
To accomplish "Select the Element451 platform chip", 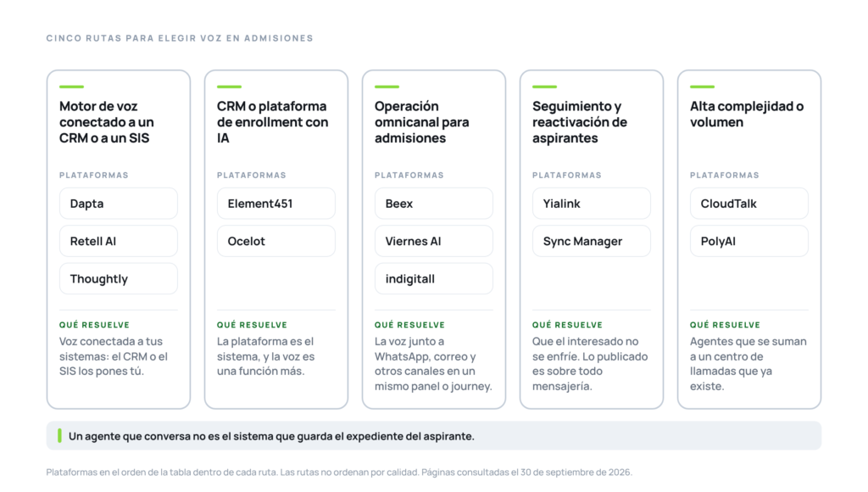I will [276, 204].
